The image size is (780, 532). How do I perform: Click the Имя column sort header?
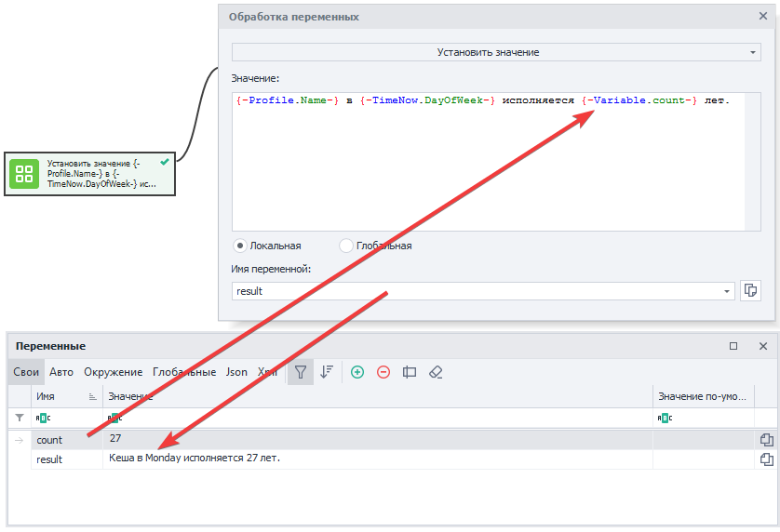click(x=65, y=397)
